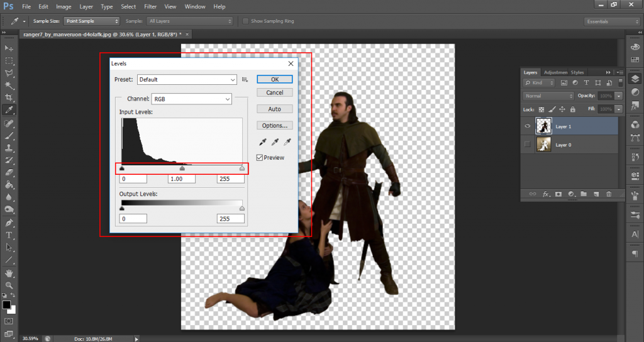Show Layer 0 using its visibility box
644x342 pixels.
point(528,145)
